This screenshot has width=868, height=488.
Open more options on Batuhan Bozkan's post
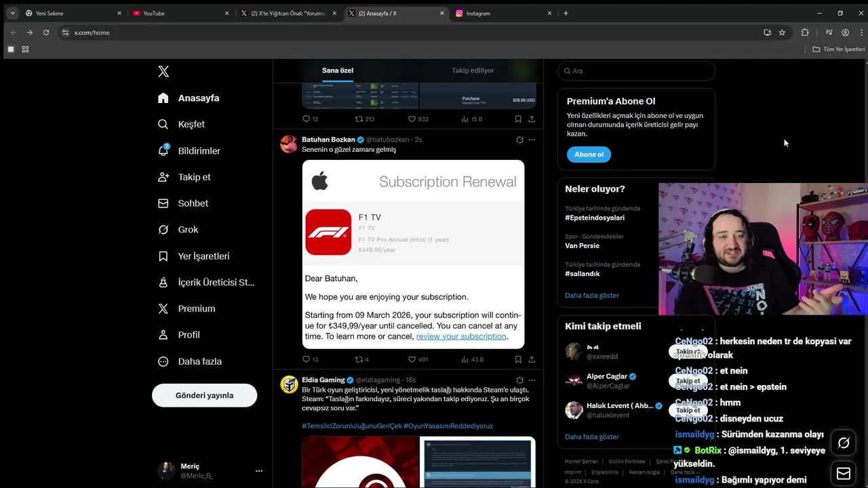pyautogui.click(x=532, y=140)
